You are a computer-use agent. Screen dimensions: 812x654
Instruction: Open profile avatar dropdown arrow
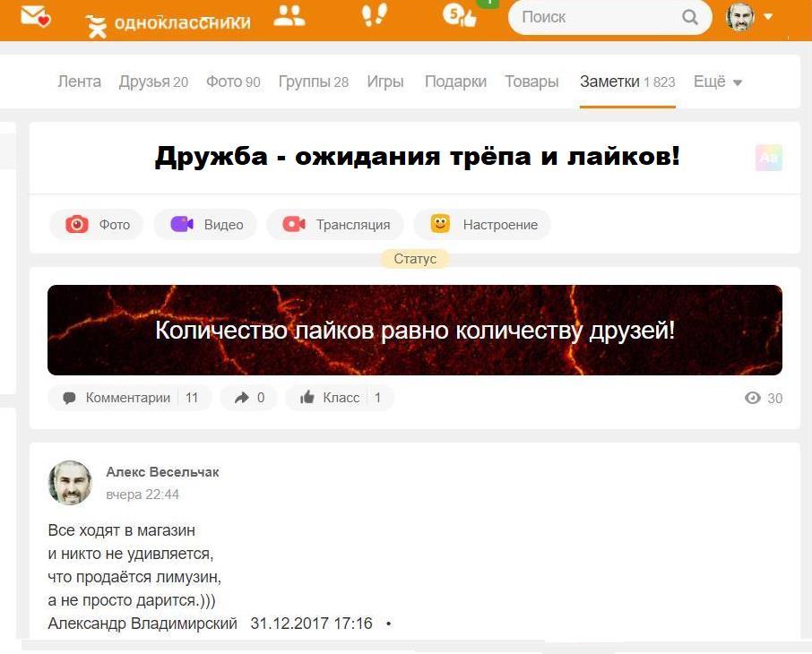point(768,16)
